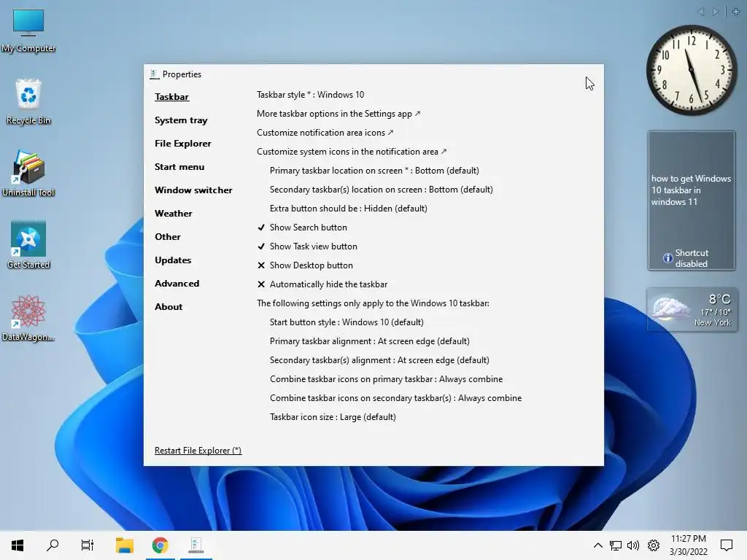Open the My Computer desktop icon
747x560 pixels.
pyautogui.click(x=28, y=30)
